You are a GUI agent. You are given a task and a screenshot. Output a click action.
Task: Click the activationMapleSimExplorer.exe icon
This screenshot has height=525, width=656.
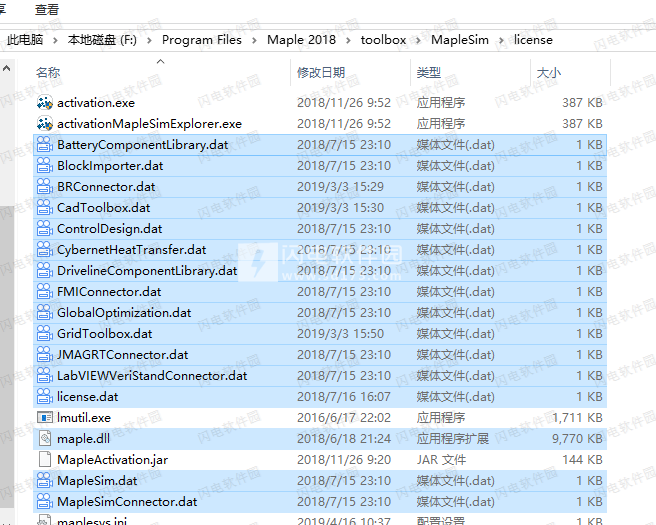pos(45,124)
